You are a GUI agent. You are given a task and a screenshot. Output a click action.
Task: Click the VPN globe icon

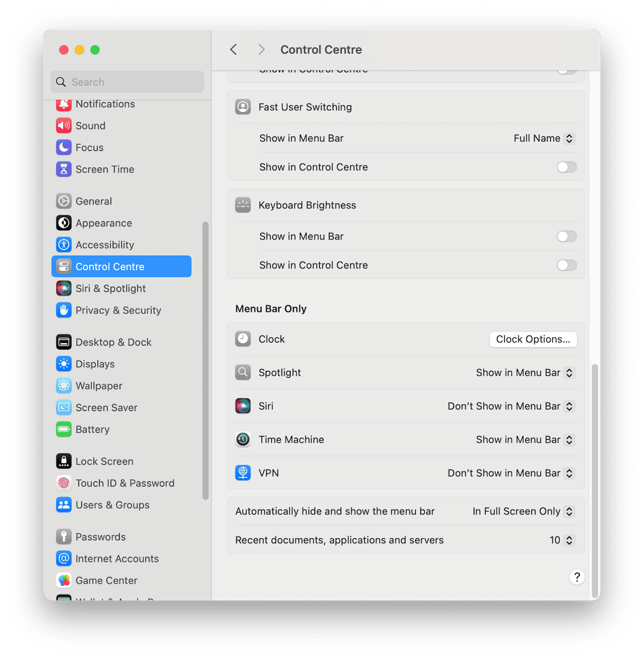243,473
